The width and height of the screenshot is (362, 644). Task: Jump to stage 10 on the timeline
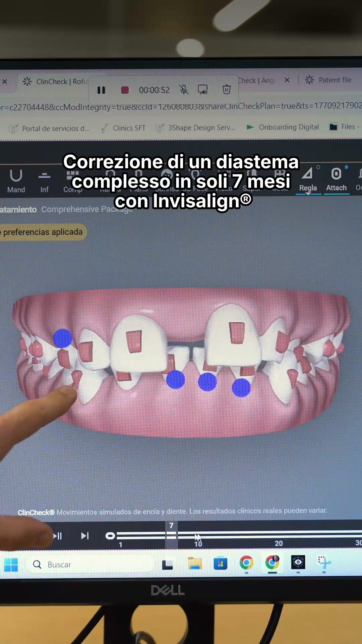(x=198, y=543)
